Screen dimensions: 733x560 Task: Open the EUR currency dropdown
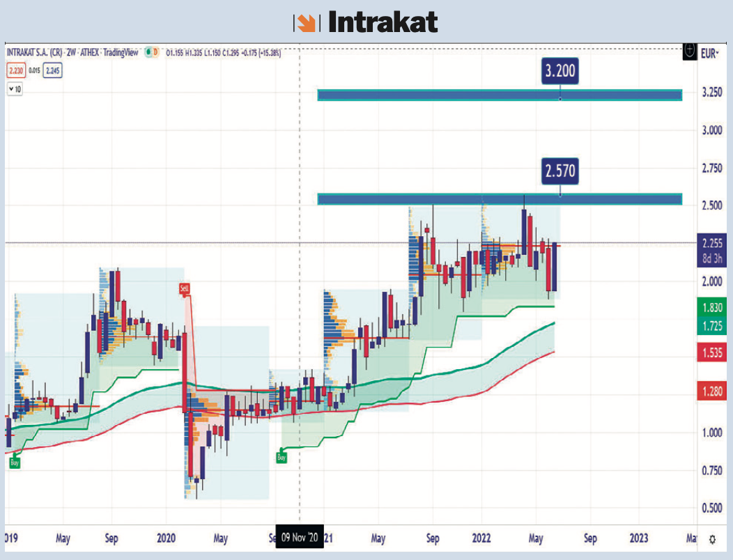(x=709, y=54)
